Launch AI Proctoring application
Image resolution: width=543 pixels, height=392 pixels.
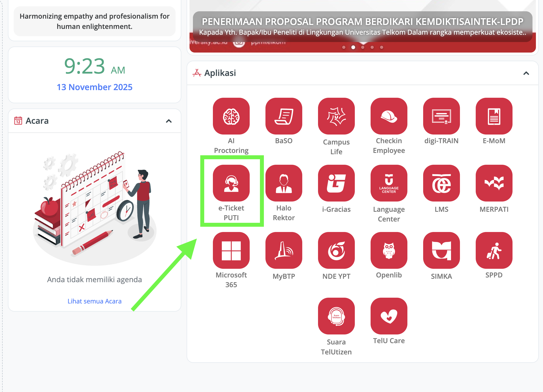(231, 116)
